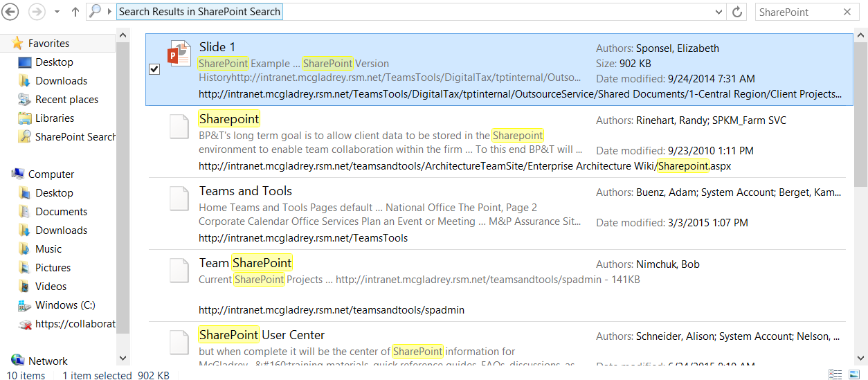This screenshot has width=868, height=380.
Task: Open Recent places in Favorites
Action: 66,100
